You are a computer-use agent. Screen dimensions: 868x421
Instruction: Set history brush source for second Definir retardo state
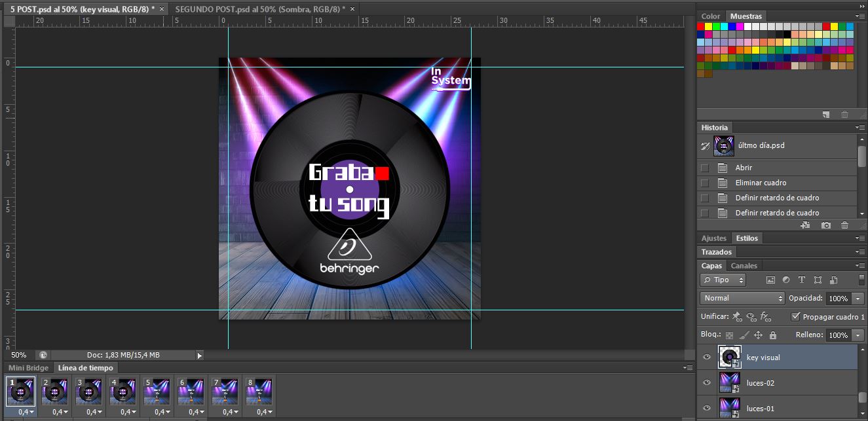(705, 213)
